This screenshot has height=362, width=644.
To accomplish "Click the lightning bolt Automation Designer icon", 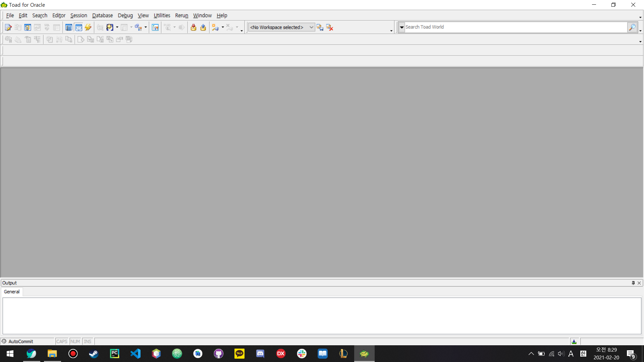I will coord(88,27).
